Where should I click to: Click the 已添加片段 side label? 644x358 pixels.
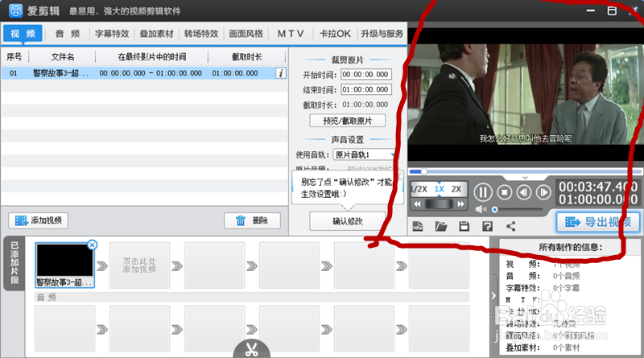click(14, 263)
